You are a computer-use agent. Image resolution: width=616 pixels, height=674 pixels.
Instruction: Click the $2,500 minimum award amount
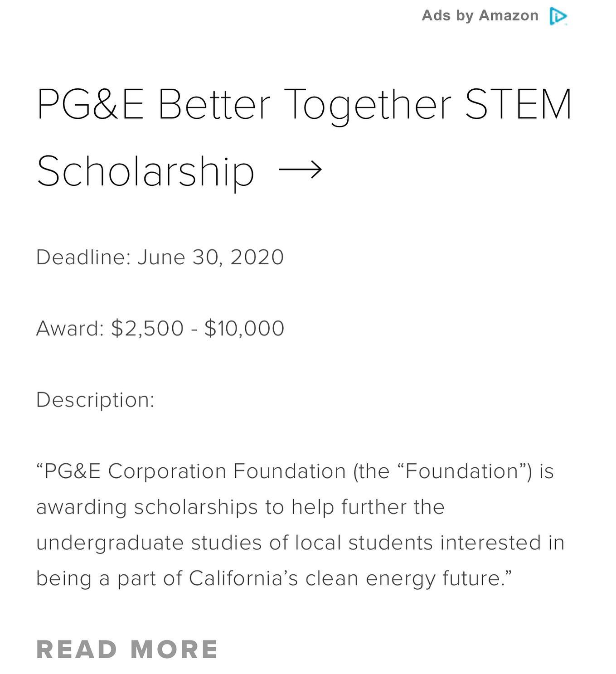147,329
